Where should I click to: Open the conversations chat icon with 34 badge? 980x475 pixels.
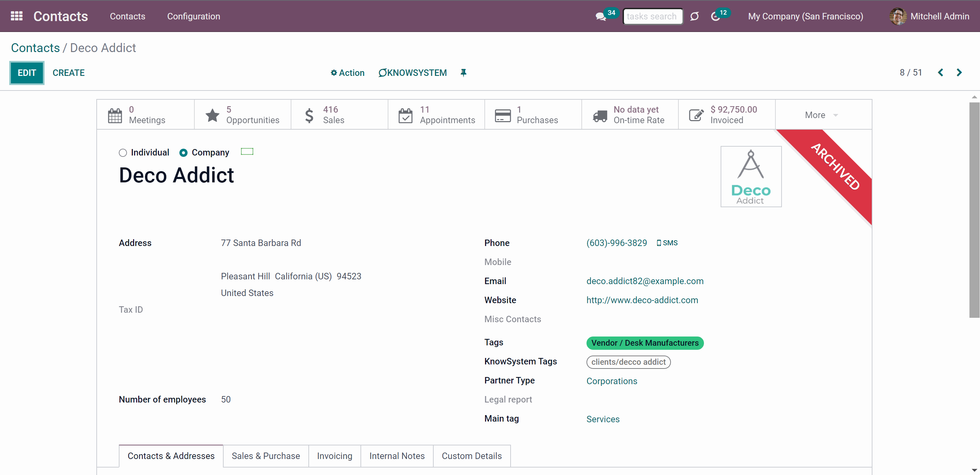coord(601,16)
